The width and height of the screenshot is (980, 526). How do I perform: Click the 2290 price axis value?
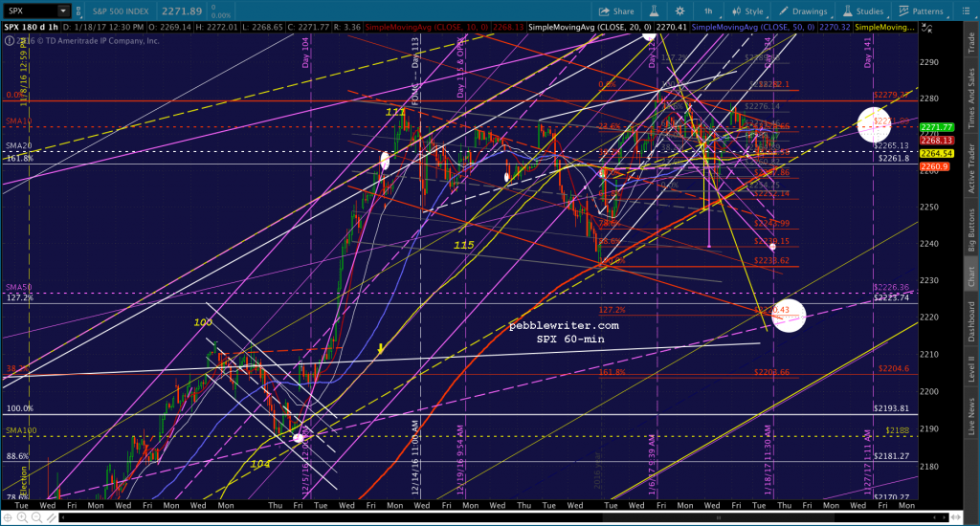[x=929, y=62]
